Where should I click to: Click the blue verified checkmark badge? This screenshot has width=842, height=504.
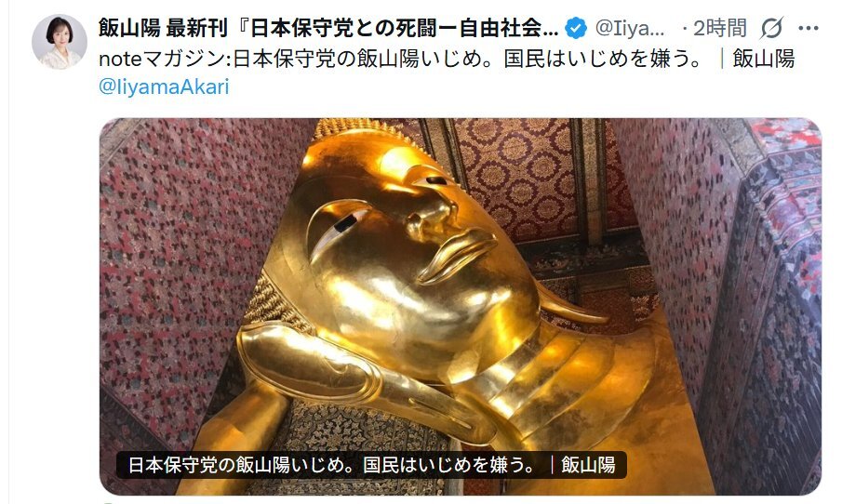click(576, 28)
